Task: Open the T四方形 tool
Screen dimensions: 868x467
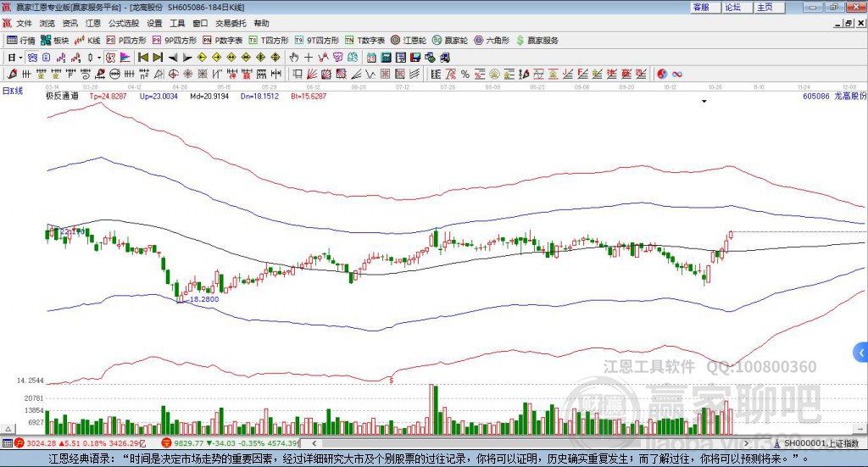Action: tap(269, 41)
